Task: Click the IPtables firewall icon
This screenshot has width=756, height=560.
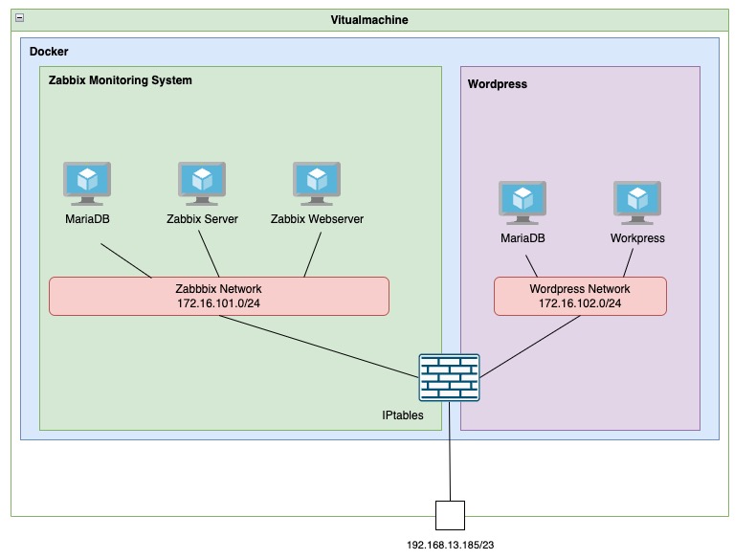Action: pos(450,378)
